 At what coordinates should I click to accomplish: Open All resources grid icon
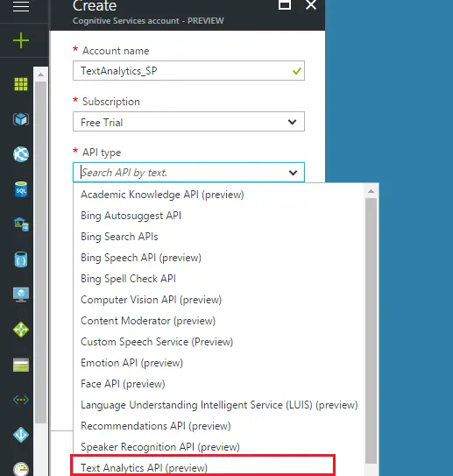click(x=21, y=84)
